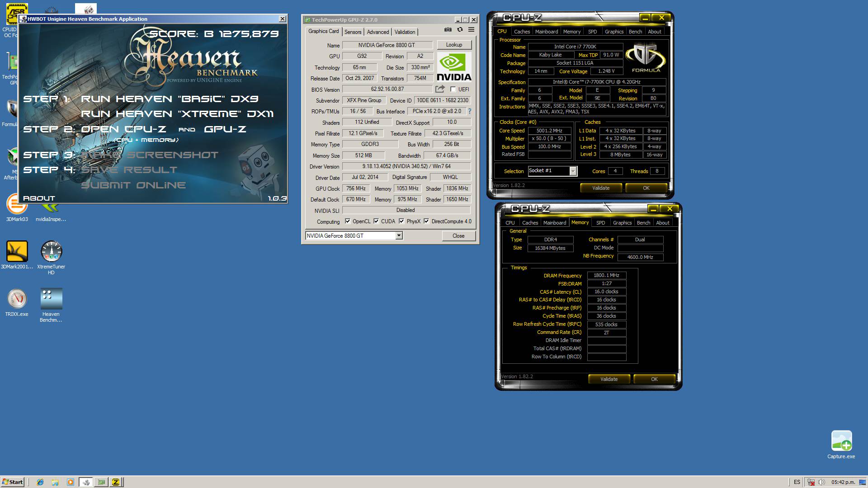Image resolution: width=868 pixels, height=488 pixels.
Task: Open the media player taskbar icon
Action: coord(70,482)
